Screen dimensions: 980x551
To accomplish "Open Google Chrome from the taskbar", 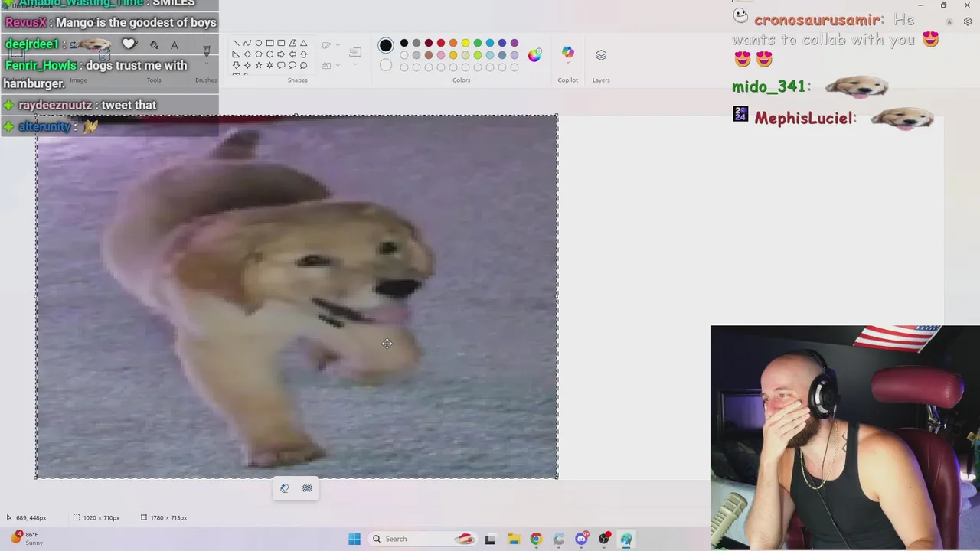I will click(x=536, y=539).
